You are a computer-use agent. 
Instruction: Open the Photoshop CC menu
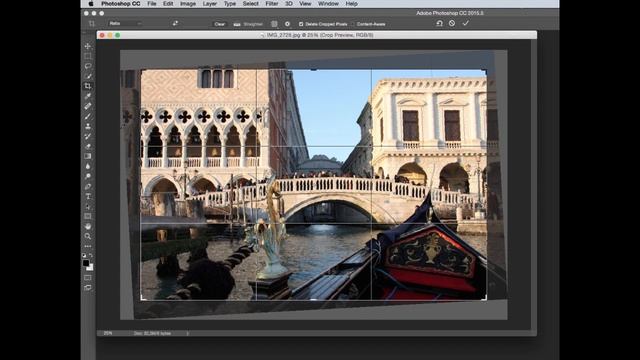tap(121, 4)
